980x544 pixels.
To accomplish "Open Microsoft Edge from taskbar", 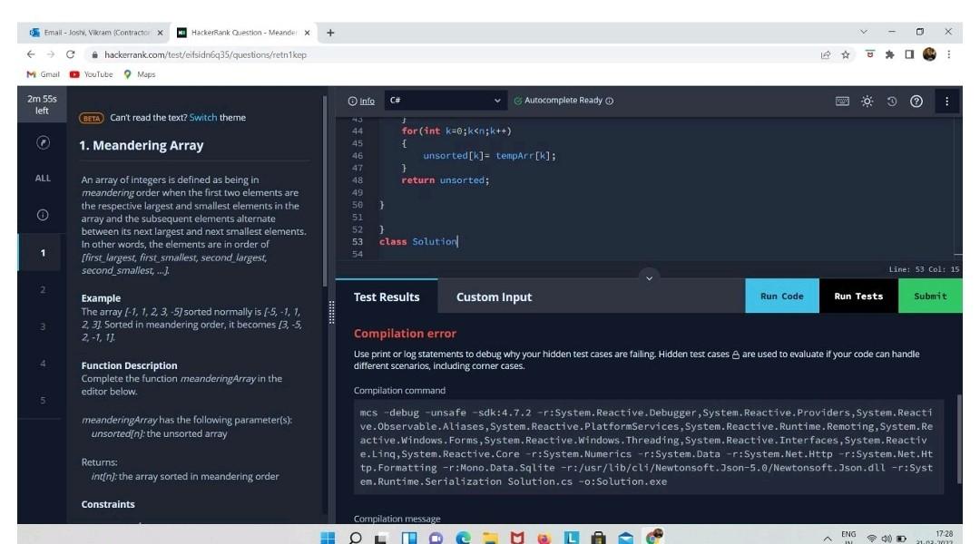I will pos(463,538).
